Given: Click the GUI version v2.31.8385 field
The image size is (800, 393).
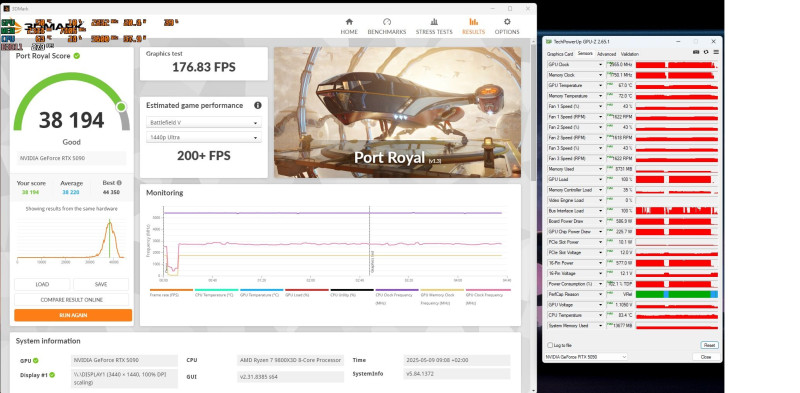Looking at the screenshot, I should [290, 377].
